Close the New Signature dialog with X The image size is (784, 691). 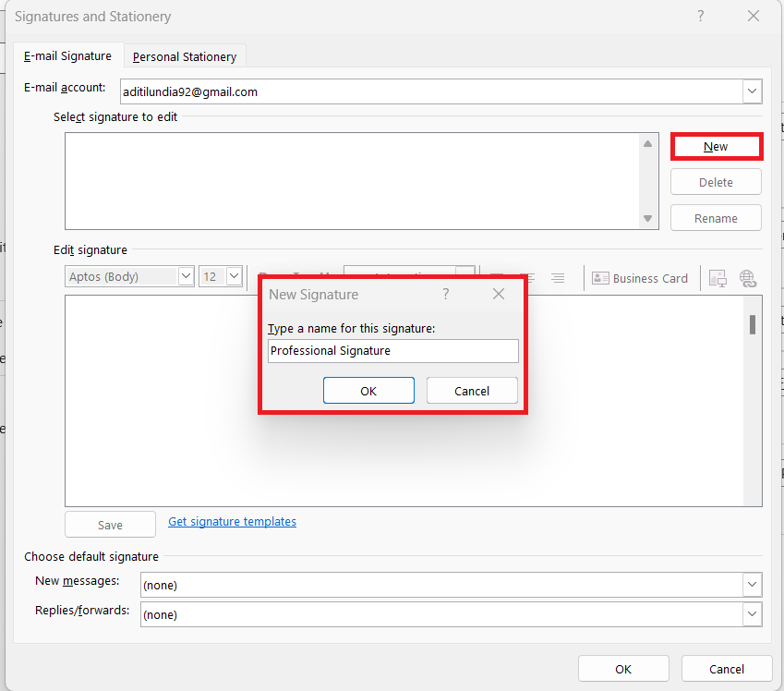pyautogui.click(x=499, y=294)
